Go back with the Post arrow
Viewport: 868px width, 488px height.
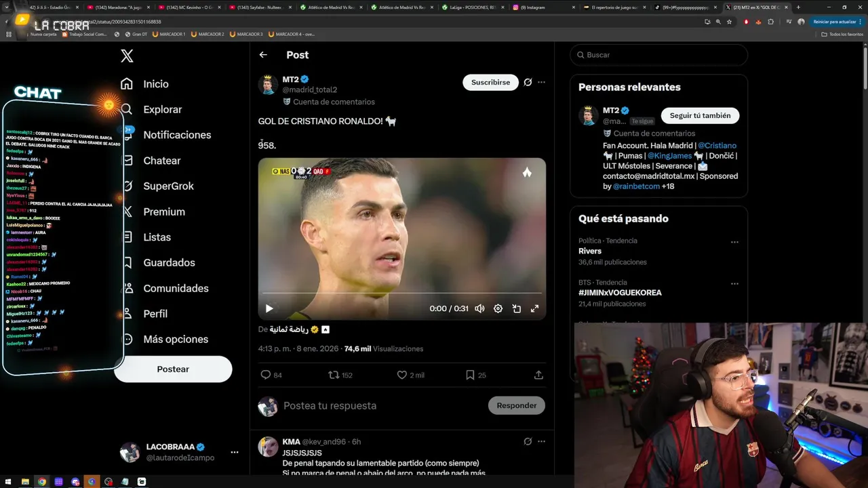pos(263,55)
